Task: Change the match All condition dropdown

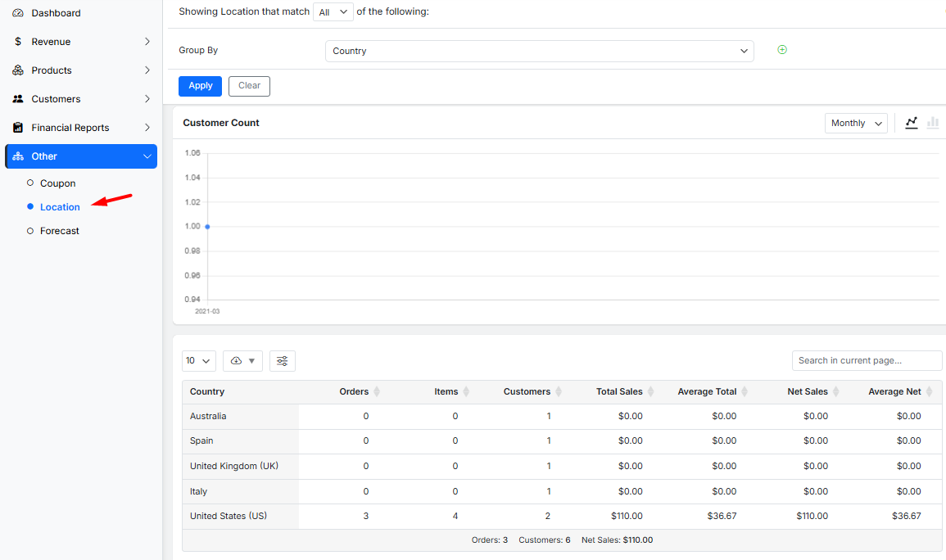Action: coord(333,11)
